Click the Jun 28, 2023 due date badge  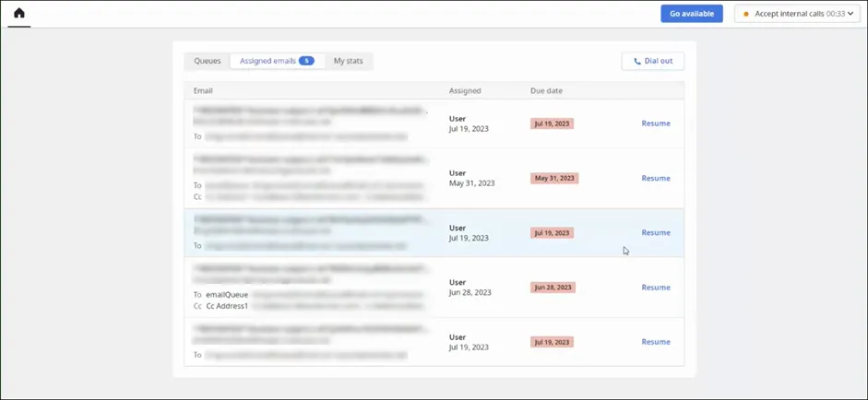tap(553, 288)
